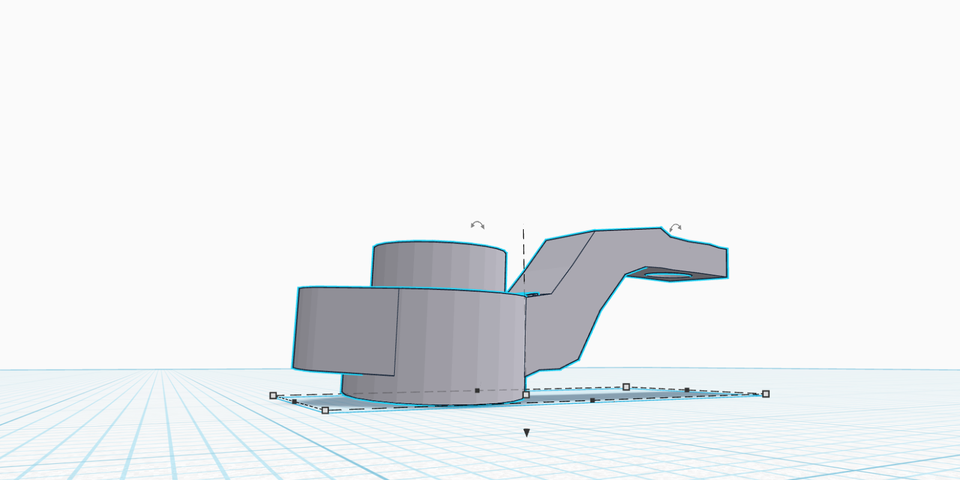Click white handle at base of vertical dashed line
Image resolution: width=960 pixels, height=480 pixels.
tap(526, 395)
